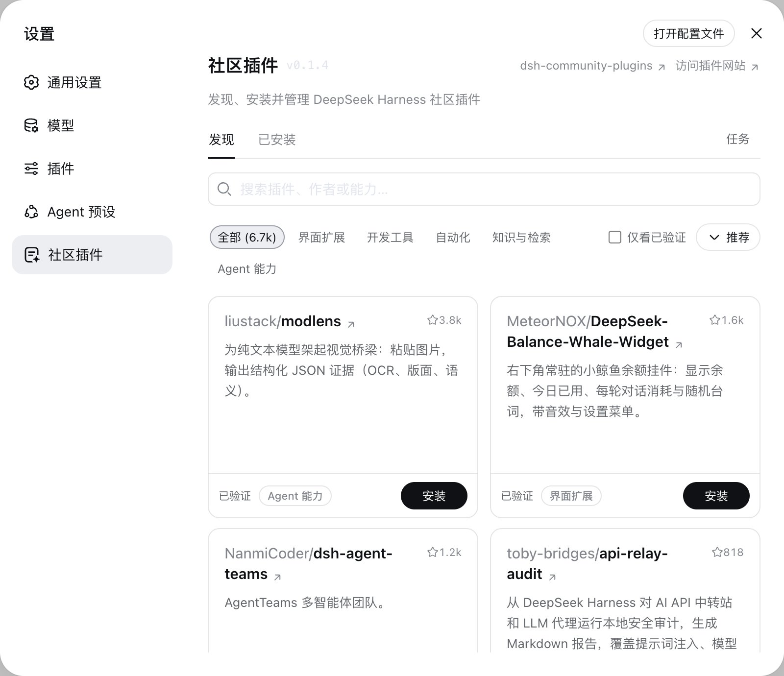Click the 插件 sliders icon

tap(31, 169)
